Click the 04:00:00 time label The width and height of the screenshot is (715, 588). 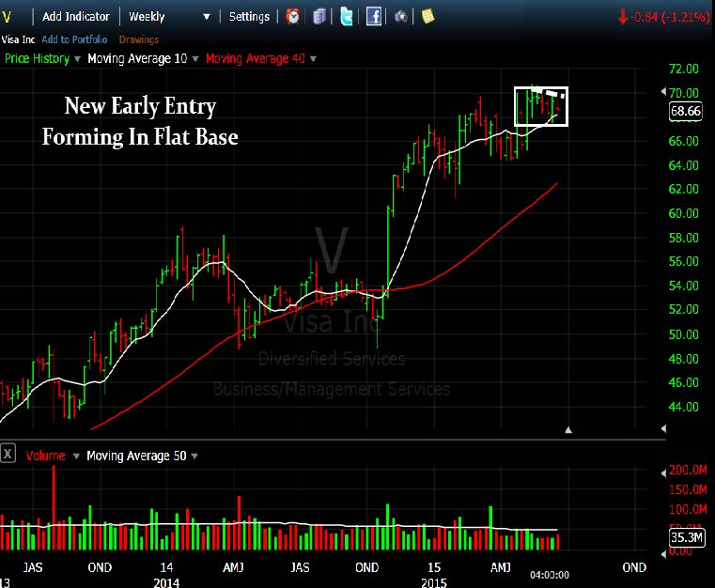(x=550, y=575)
